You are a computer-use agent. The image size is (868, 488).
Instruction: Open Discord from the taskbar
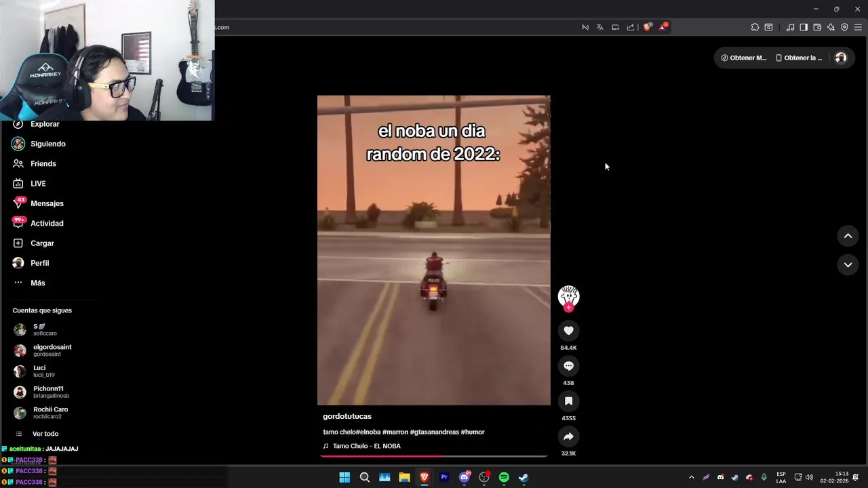click(464, 477)
